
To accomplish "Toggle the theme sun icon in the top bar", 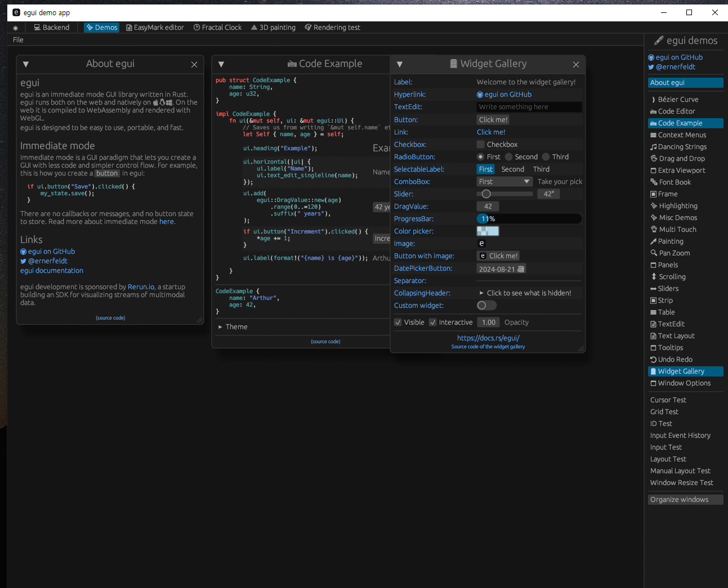I will click(x=15, y=28).
